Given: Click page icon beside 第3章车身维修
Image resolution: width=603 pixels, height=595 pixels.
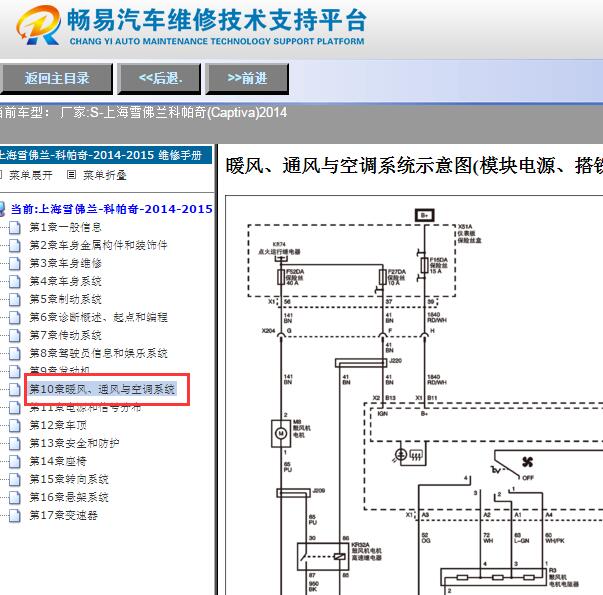Looking at the screenshot, I should point(15,263).
